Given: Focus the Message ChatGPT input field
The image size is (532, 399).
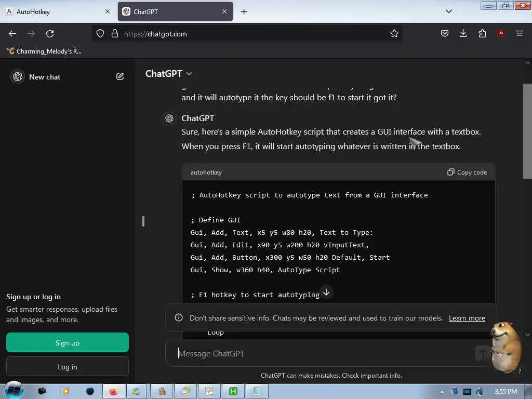Looking at the screenshot, I should tap(326, 353).
